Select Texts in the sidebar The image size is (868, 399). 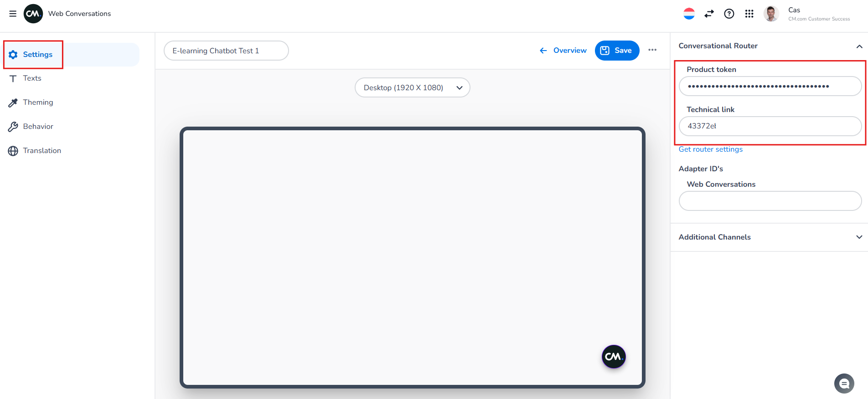pos(32,78)
